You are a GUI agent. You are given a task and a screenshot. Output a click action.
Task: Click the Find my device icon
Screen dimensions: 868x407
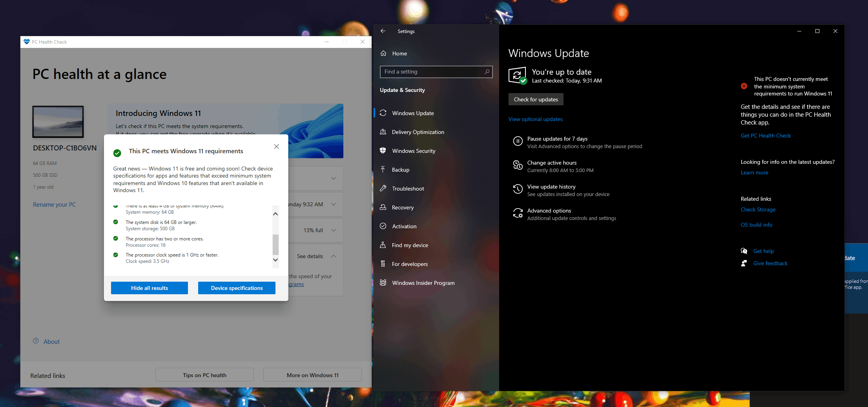pyautogui.click(x=383, y=245)
